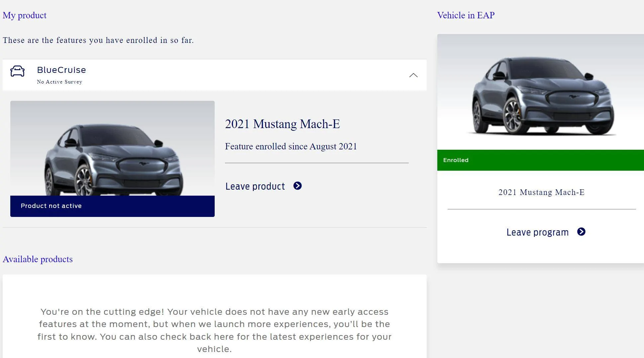644x358 pixels.
Task: Click the Leave product arrow icon
Action: [x=297, y=186]
